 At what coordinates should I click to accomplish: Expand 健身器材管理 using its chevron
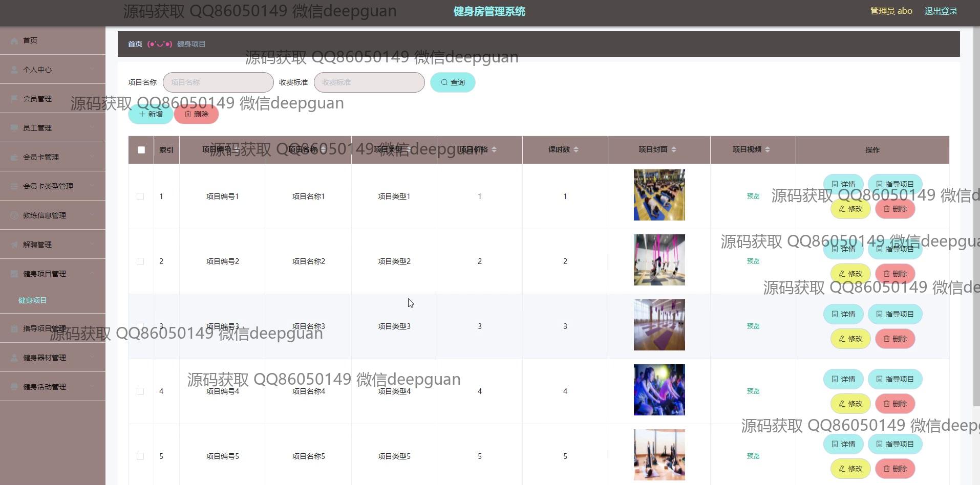(x=92, y=357)
